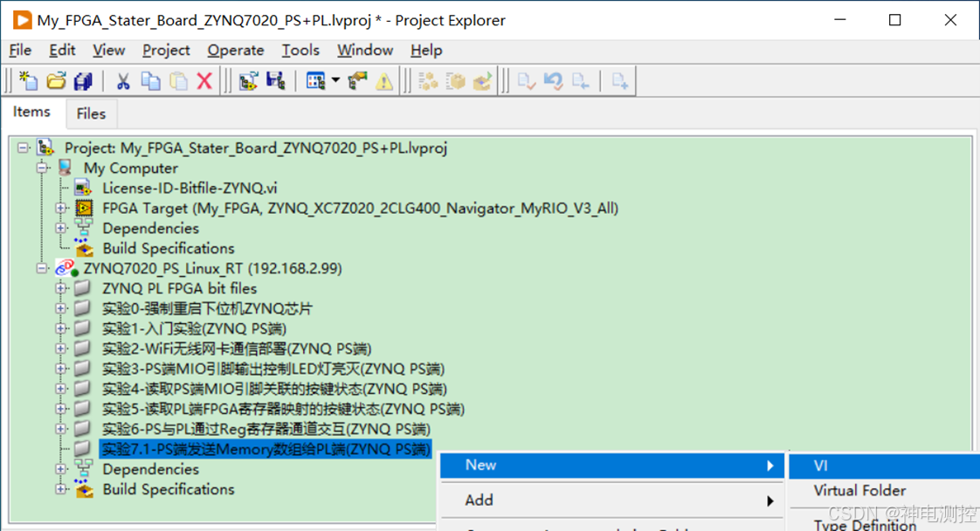Select 实验4-读取PS端MIO引脚 folder
The width and height of the screenshot is (980, 531).
(x=274, y=389)
